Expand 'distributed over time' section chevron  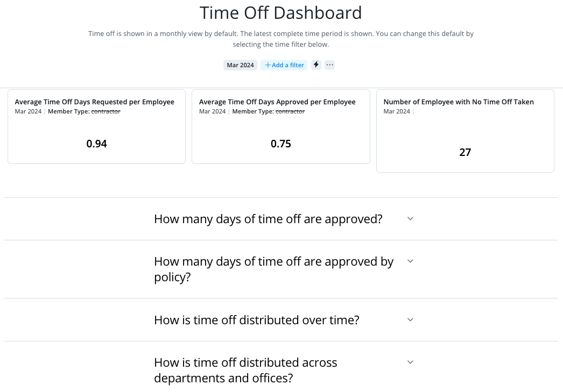point(410,319)
